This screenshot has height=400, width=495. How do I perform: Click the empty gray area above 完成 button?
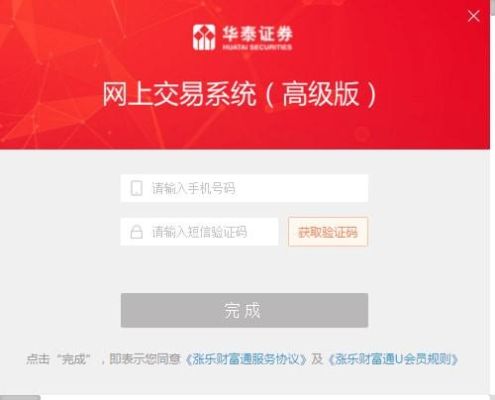tap(244, 270)
